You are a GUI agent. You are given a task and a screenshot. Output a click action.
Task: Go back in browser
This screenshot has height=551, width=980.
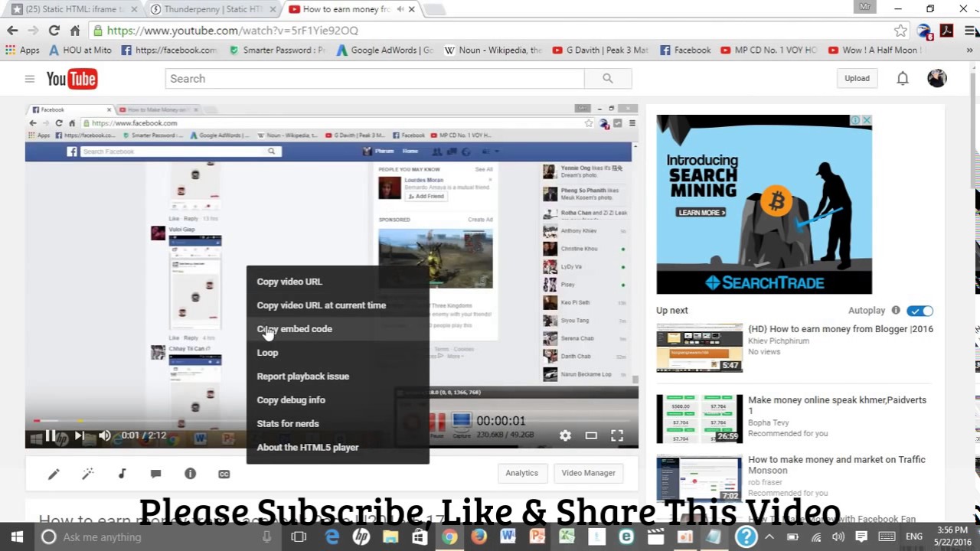pyautogui.click(x=12, y=31)
